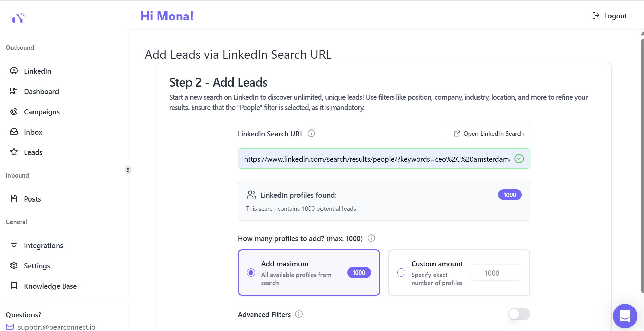Click the mail icon next to support email

10,327
